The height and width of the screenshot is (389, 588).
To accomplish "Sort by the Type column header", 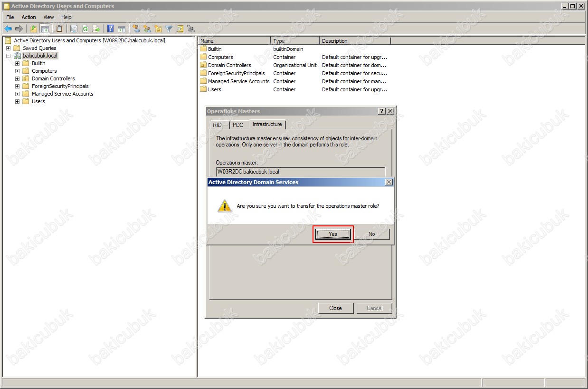I will 295,41.
